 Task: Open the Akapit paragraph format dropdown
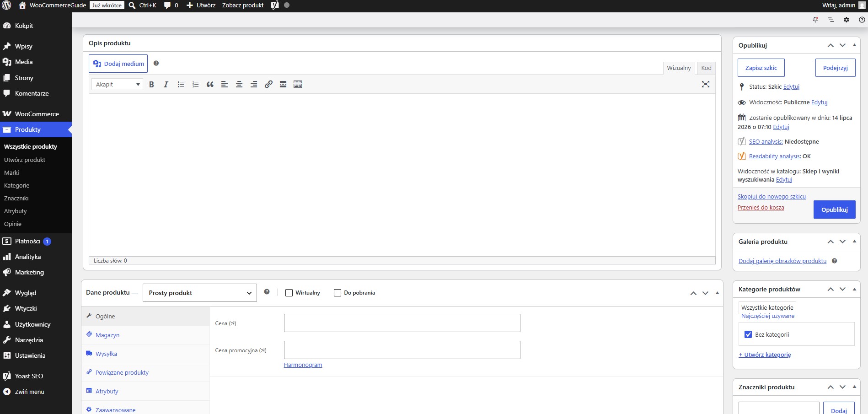coord(118,84)
